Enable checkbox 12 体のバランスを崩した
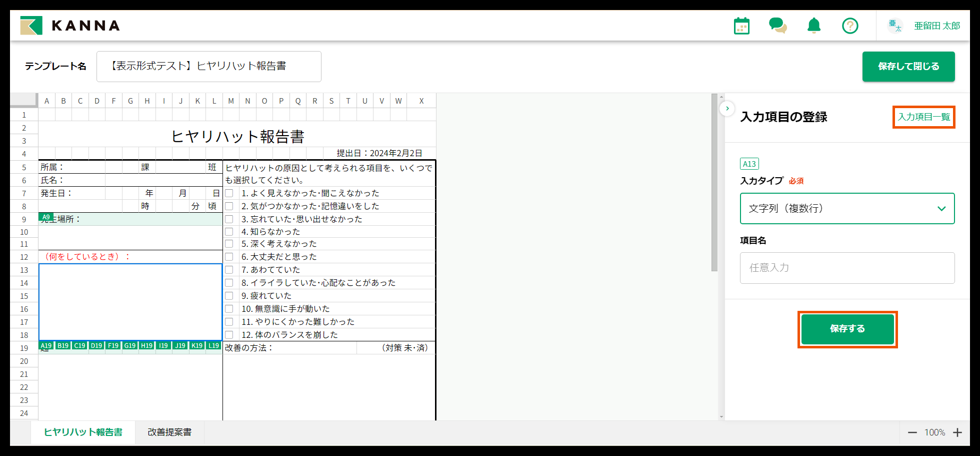 pyautogui.click(x=229, y=334)
